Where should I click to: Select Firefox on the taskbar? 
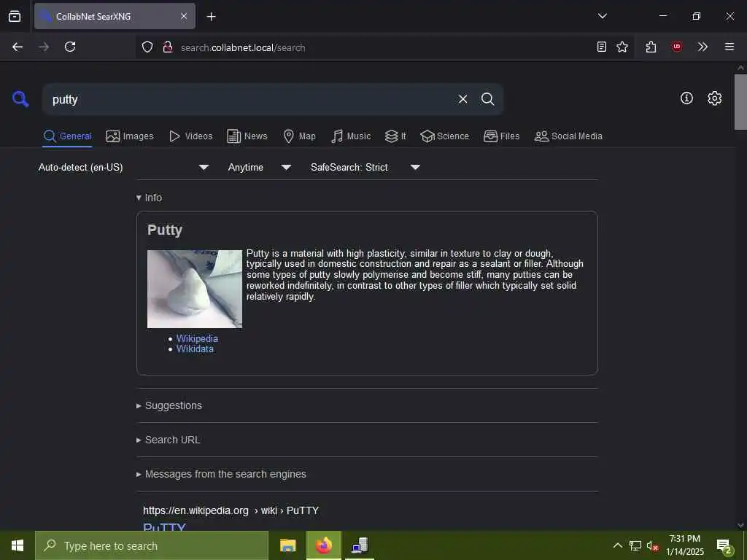click(324, 545)
